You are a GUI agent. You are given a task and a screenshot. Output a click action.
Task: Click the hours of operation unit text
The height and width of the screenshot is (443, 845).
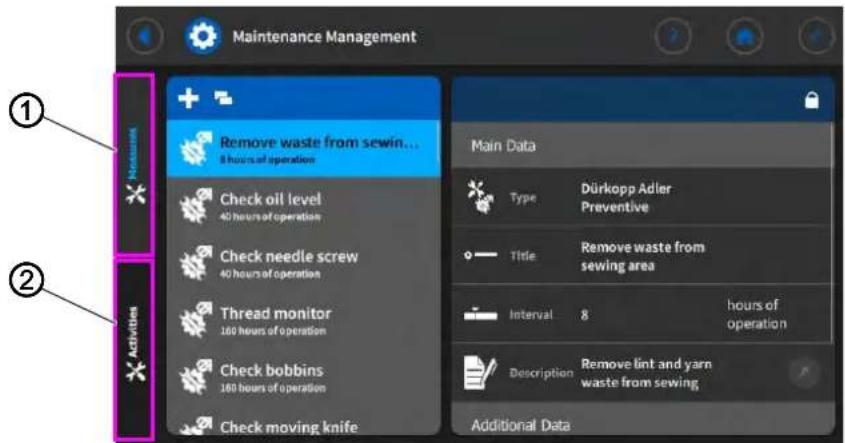(x=756, y=314)
